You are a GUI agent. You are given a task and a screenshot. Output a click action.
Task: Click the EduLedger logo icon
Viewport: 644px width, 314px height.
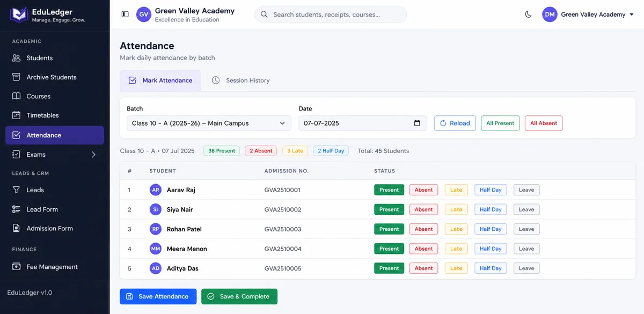18,14
